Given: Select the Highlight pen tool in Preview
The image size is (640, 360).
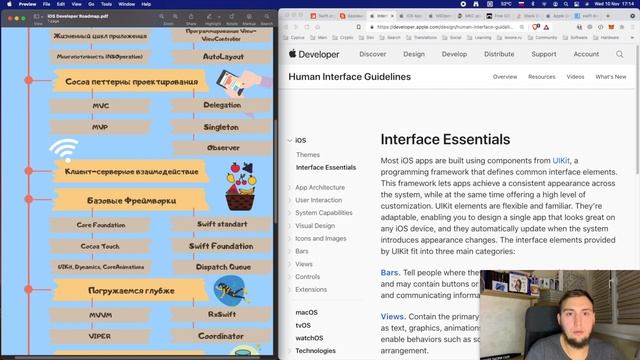Looking at the screenshot, I should point(209,16).
